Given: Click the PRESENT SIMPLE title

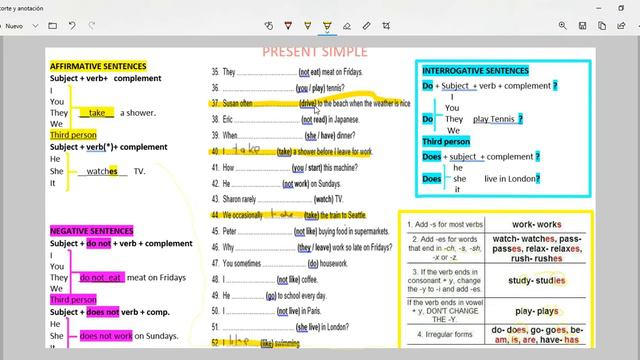Looking at the screenshot, I should point(315,52).
